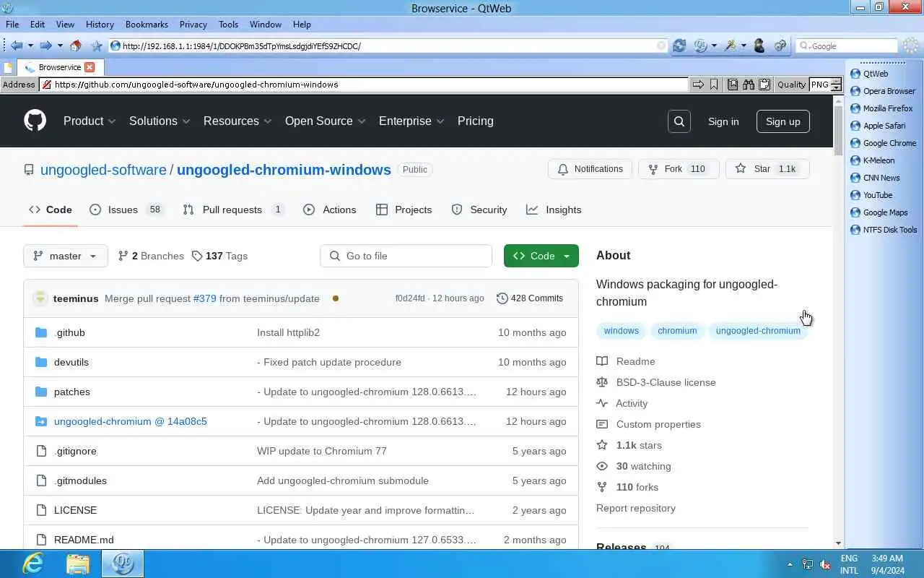Screen dimensions: 924x578
Task: Open the YouTube bookmark in side panel
Action: coord(871,195)
